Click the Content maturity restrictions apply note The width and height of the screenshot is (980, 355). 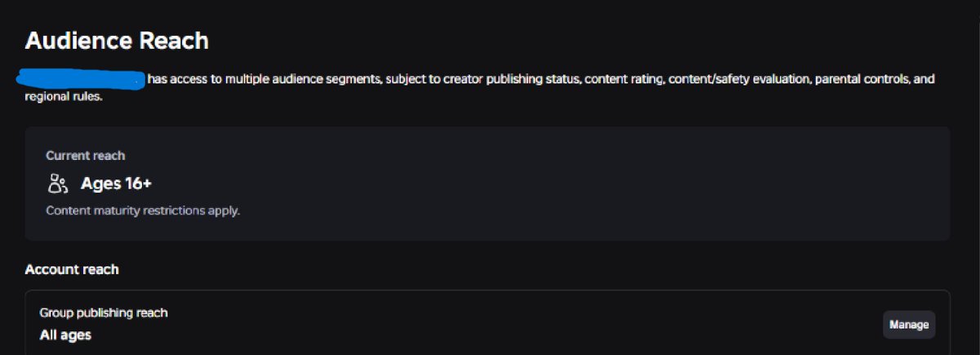tap(143, 211)
